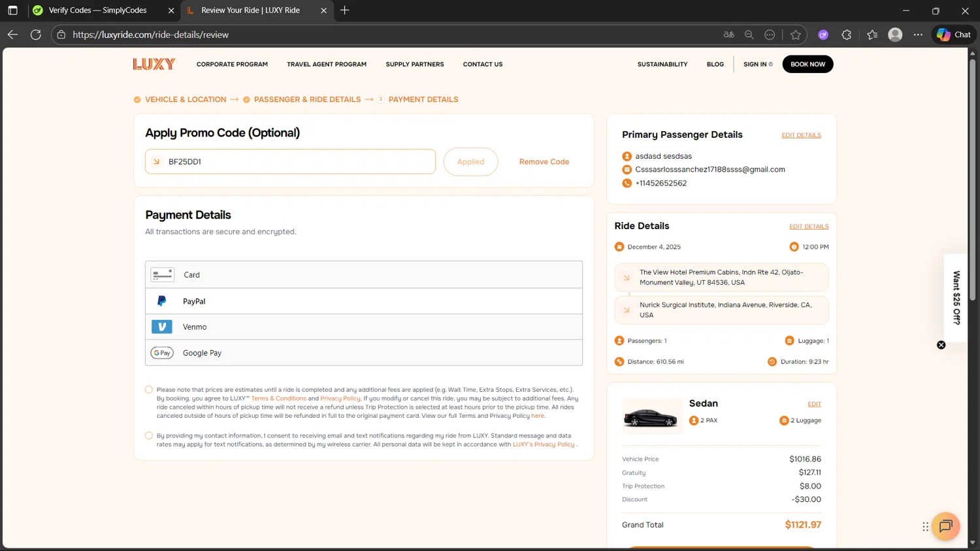Open Terms & Conditions link
The width and height of the screenshot is (980, 551).
(279, 398)
